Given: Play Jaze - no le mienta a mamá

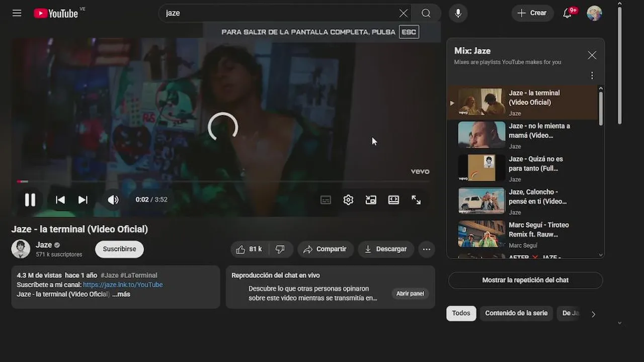Looking at the screenshot, I should [522, 135].
